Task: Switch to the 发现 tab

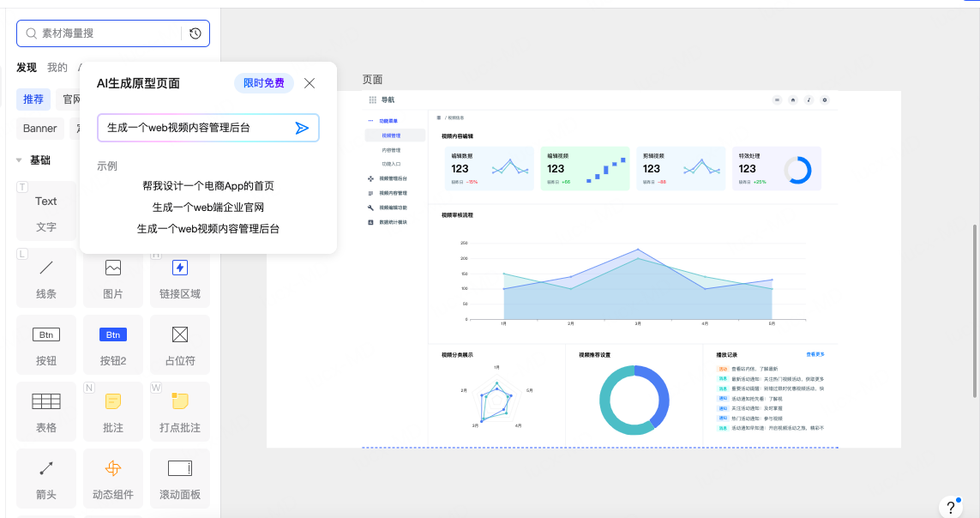Action: point(27,68)
